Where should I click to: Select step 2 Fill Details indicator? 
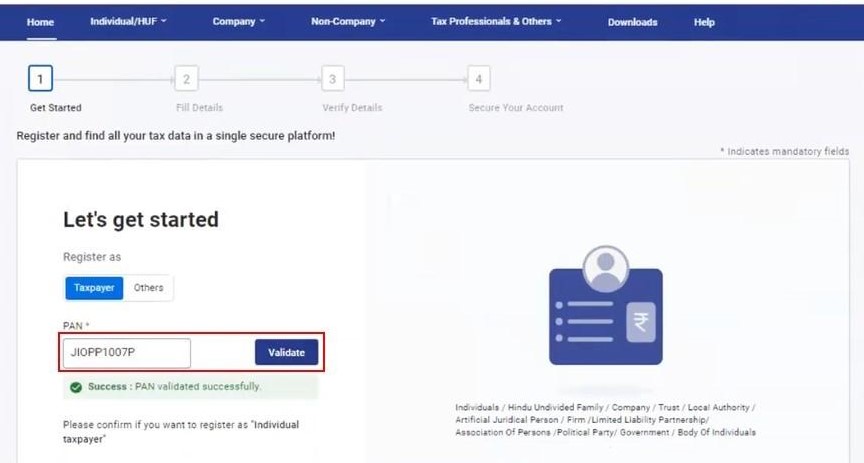[186, 79]
